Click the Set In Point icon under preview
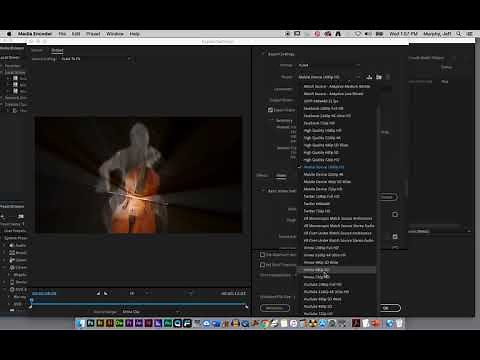 (x=98, y=293)
